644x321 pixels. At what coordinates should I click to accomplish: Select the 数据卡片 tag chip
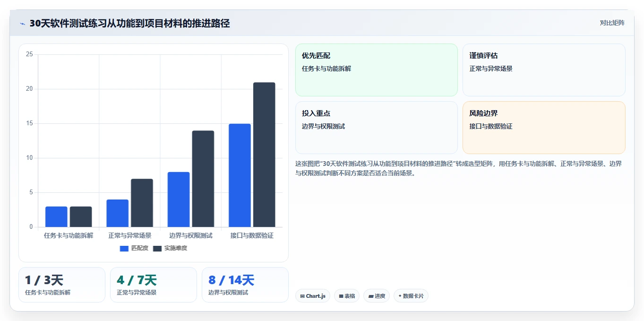(x=411, y=296)
